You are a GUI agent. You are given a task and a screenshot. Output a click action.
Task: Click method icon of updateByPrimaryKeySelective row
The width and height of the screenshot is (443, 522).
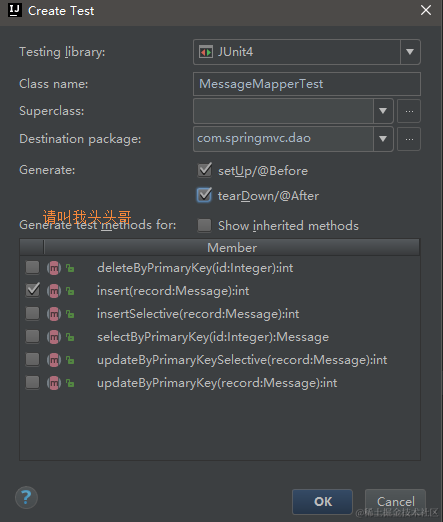[x=54, y=360]
